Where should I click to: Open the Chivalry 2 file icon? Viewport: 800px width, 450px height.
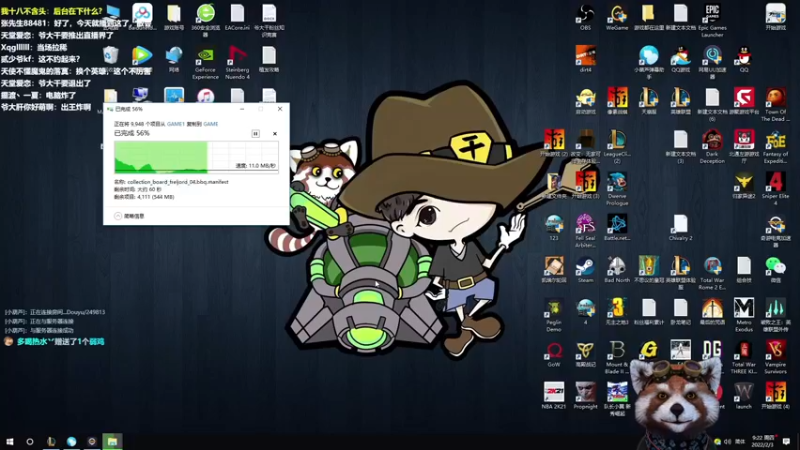tap(680, 224)
